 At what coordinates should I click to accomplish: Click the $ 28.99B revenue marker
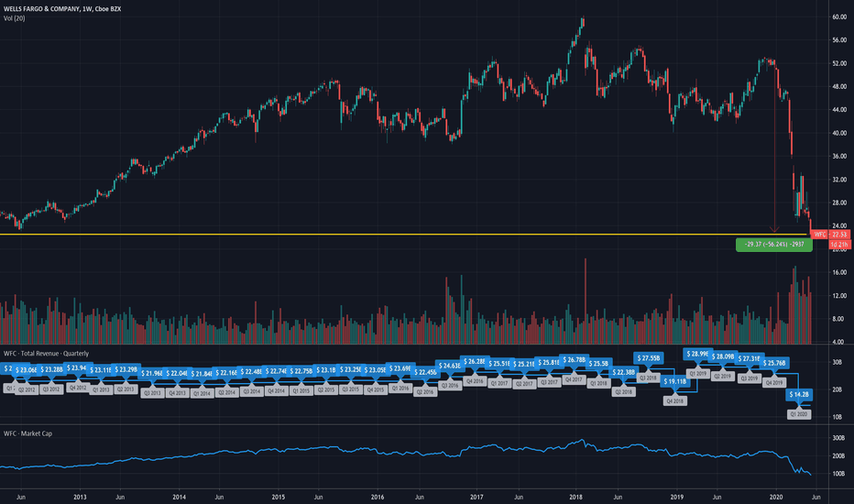[x=698, y=354]
